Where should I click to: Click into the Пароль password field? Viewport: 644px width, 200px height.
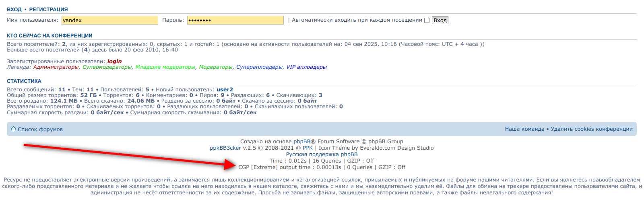point(235,20)
